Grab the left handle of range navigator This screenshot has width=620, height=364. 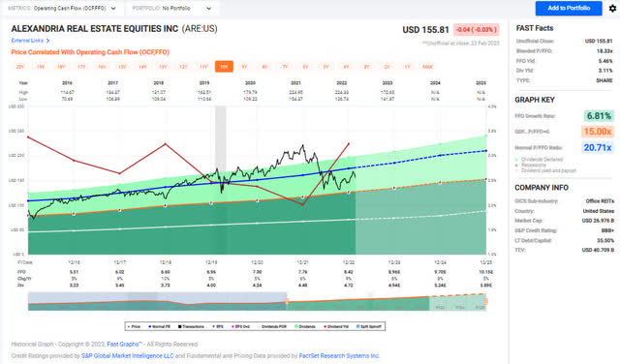287,302
